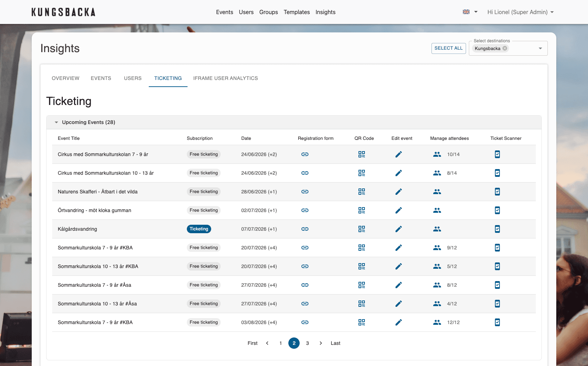Click event title Naturens Skafferi - Ätbart i det vilda
The height and width of the screenshot is (366, 588).
98,192
